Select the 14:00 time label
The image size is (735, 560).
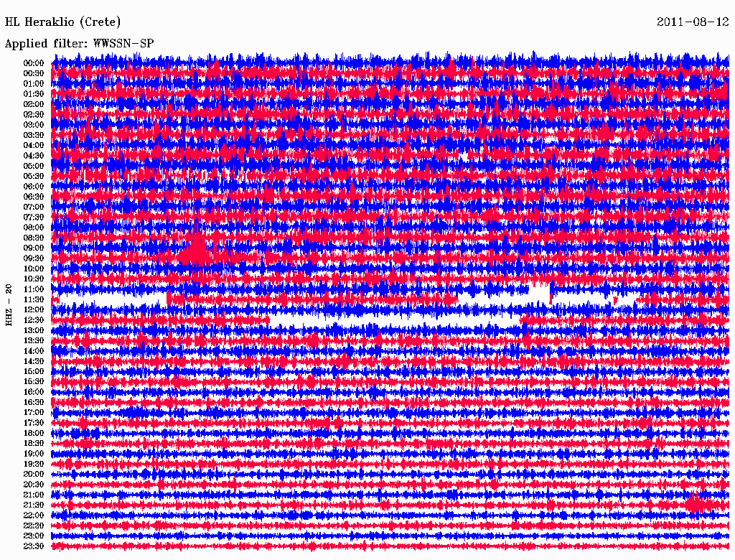34,351
